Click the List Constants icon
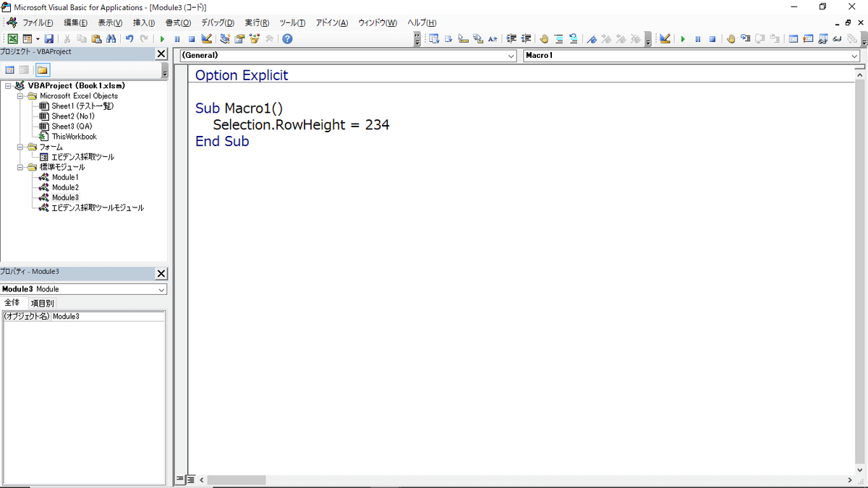The width and height of the screenshot is (868, 488). pyautogui.click(x=448, y=39)
